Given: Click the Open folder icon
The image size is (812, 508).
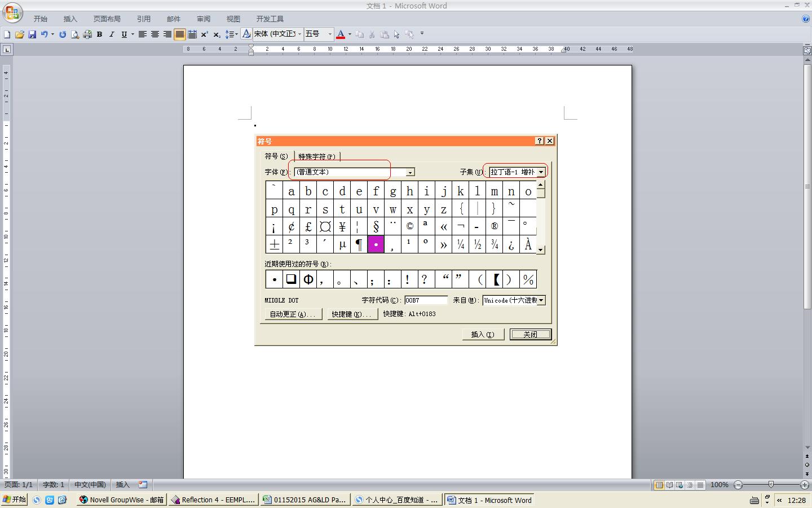Looking at the screenshot, I should (20, 34).
